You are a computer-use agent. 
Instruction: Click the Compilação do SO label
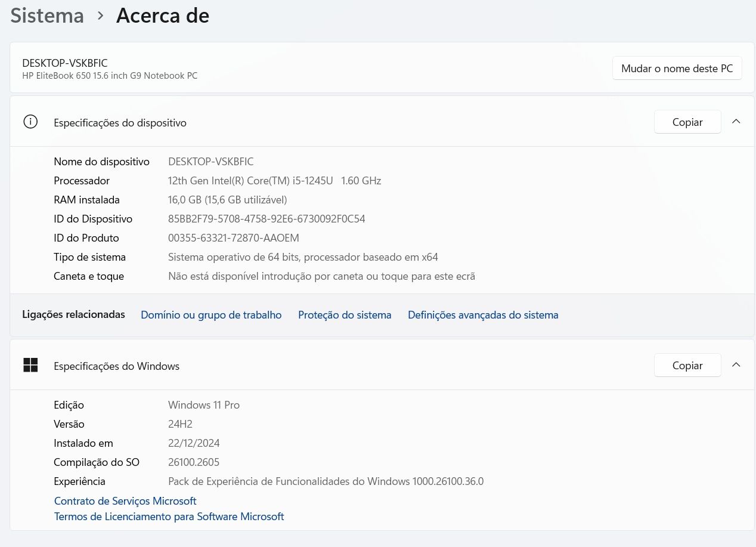(x=97, y=462)
